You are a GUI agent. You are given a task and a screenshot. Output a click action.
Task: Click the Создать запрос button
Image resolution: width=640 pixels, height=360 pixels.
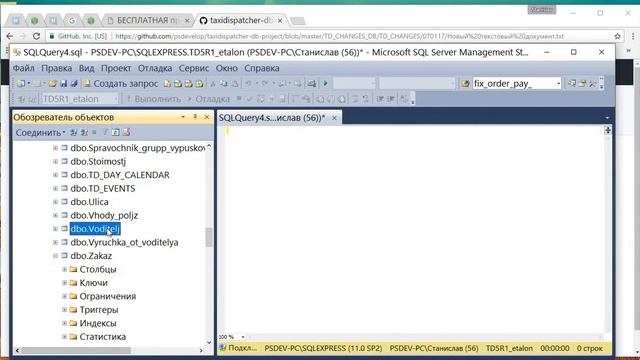click(121, 84)
